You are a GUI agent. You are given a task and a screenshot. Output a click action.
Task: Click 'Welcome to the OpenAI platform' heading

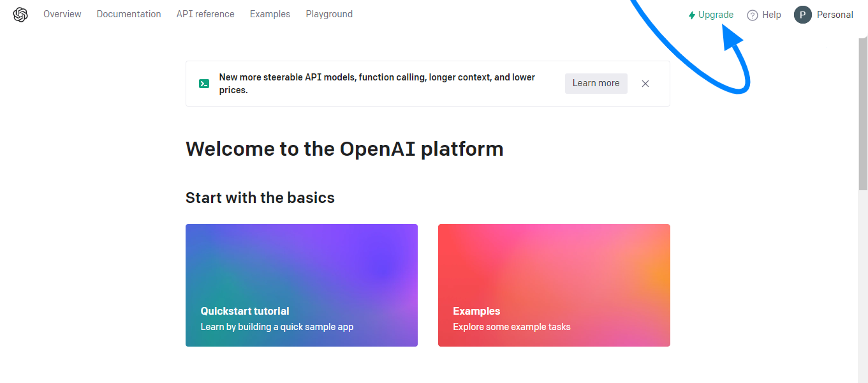coord(344,149)
